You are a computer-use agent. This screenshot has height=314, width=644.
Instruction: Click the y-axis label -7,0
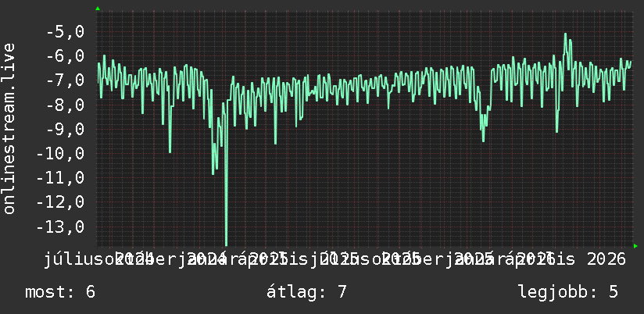(65, 80)
